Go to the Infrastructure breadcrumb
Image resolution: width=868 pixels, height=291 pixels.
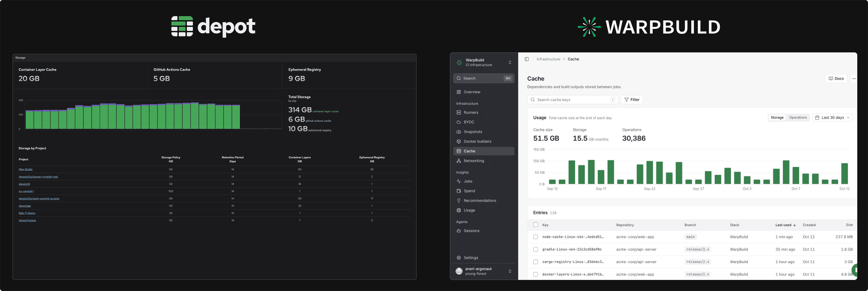548,59
